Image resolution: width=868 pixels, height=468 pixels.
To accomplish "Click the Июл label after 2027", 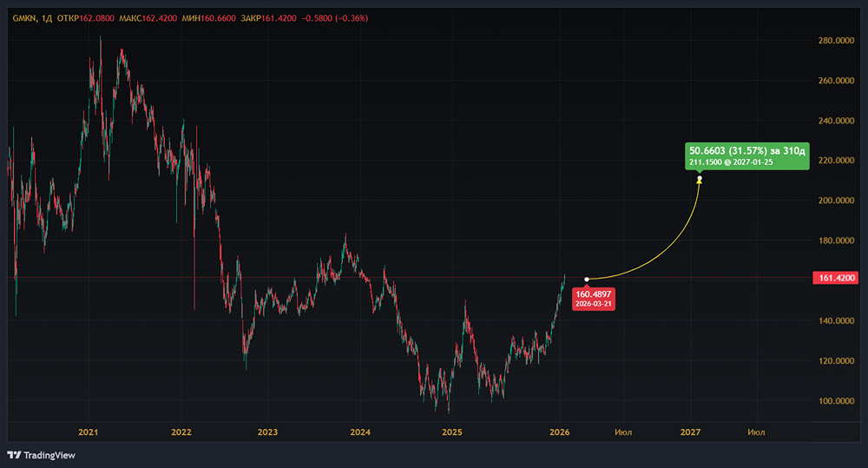I will click(756, 432).
